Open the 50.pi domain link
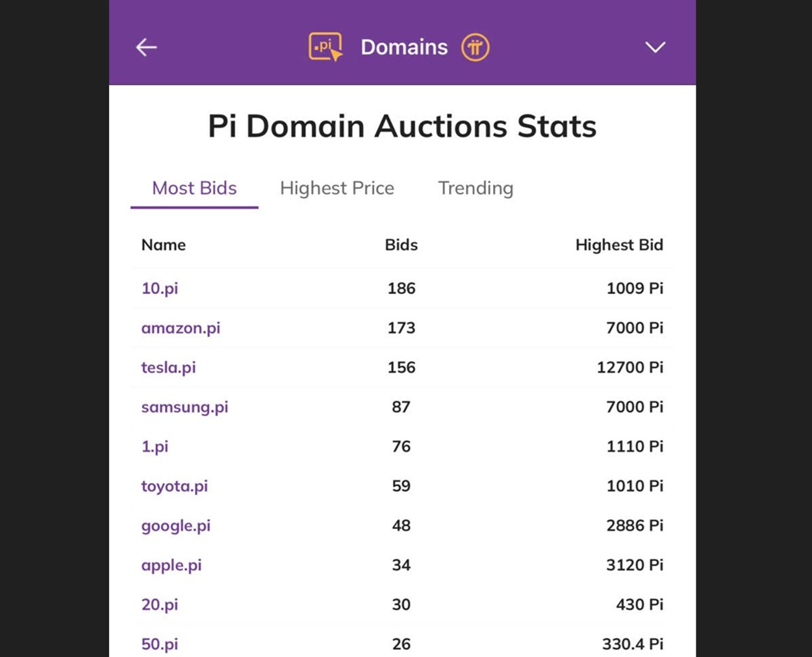Screen dimensions: 812x657 [x=160, y=645]
